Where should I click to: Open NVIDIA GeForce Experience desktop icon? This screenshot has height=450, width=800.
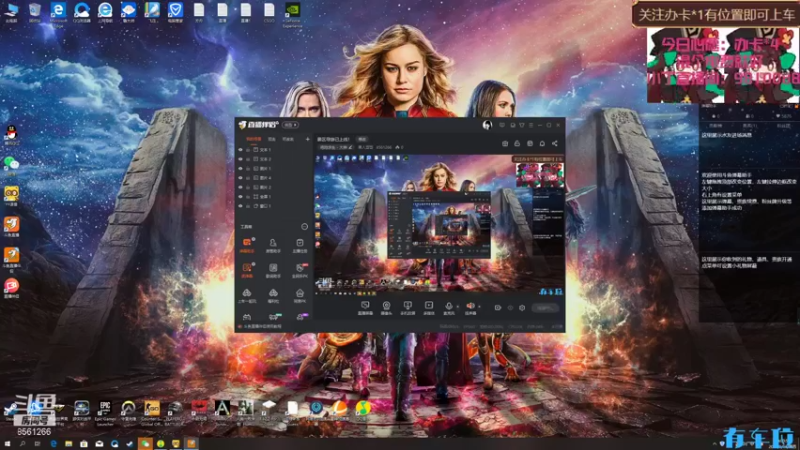[x=292, y=13]
